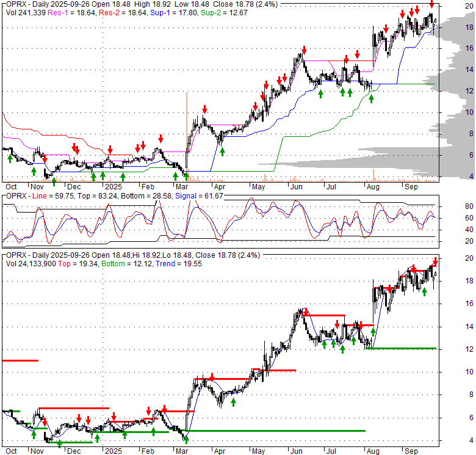Viewport: 476px width, 455px height.
Task: Click the 'Res-2 = 18.64' legend text
Action: click(123, 13)
